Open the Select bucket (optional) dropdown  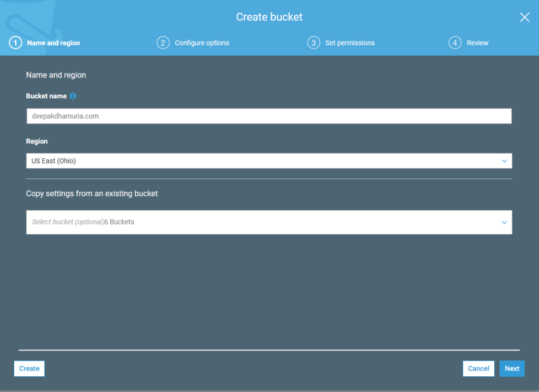269,222
